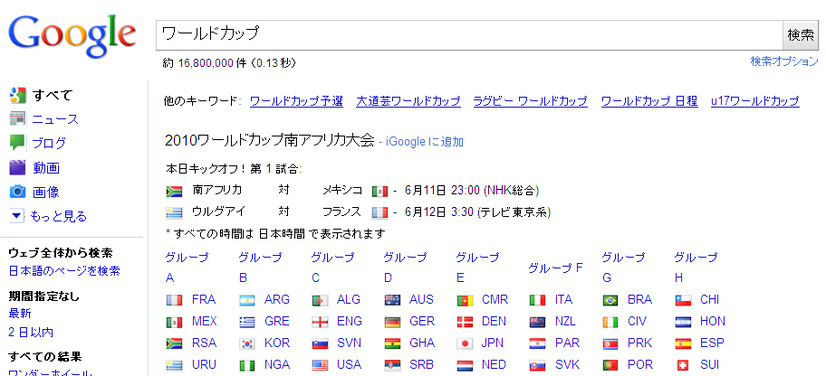Click the flag icon next to CMR

click(x=465, y=300)
